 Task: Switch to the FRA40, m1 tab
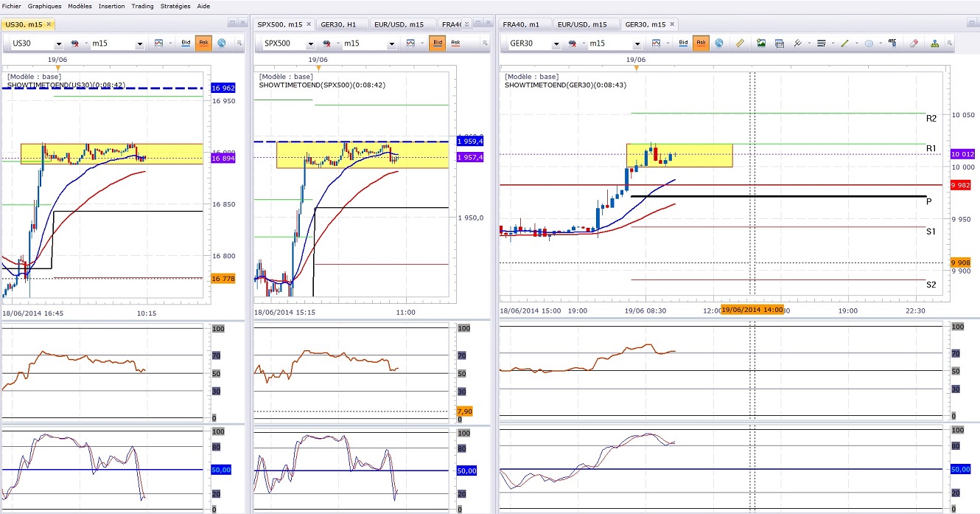coord(521,24)
